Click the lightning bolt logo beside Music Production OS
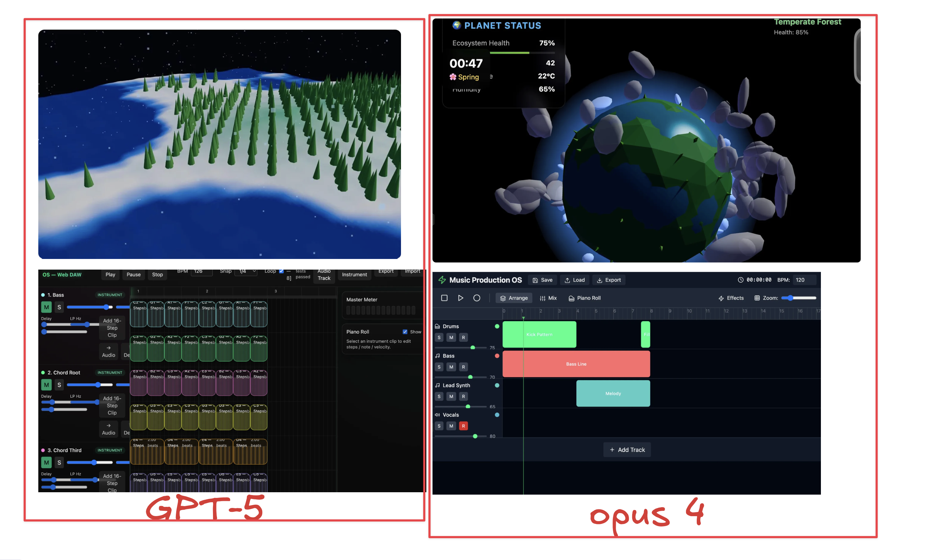Image resolution: width=929 pixels, height=560 pixels. click(x=442, y=280)
